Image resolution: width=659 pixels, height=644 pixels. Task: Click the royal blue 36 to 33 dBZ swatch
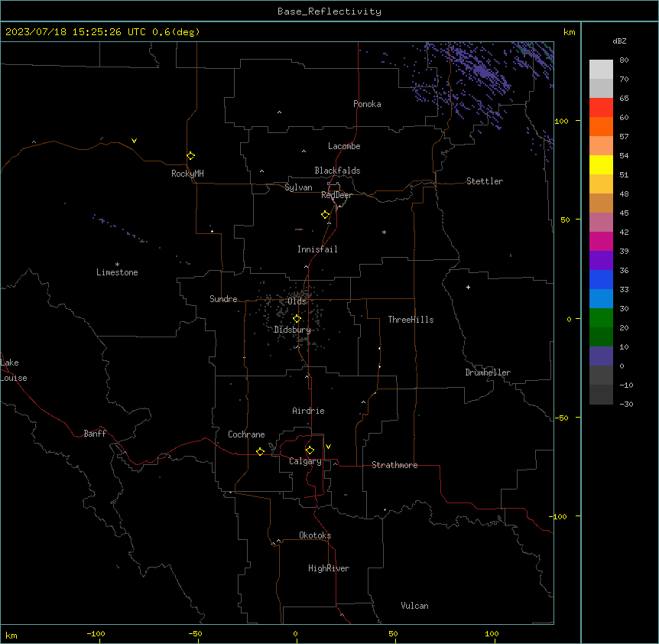pos(601,279)
